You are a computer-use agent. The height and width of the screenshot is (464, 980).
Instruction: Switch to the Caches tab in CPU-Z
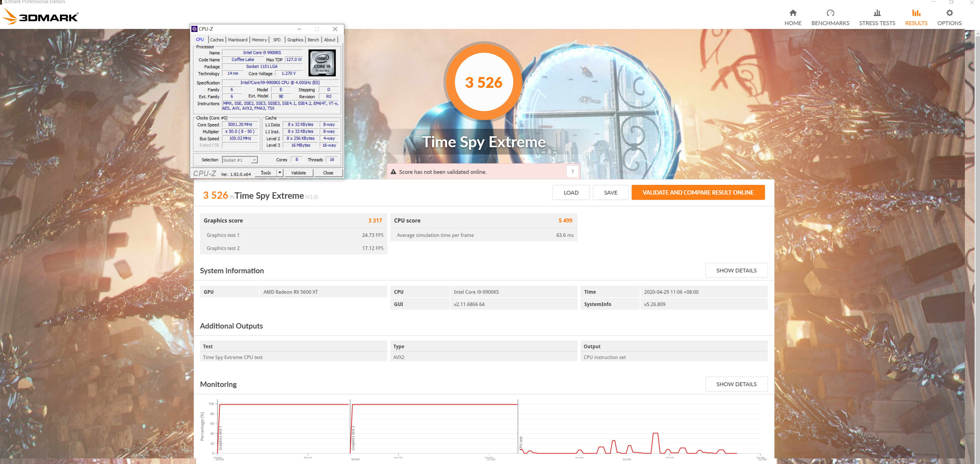(217, 40)
